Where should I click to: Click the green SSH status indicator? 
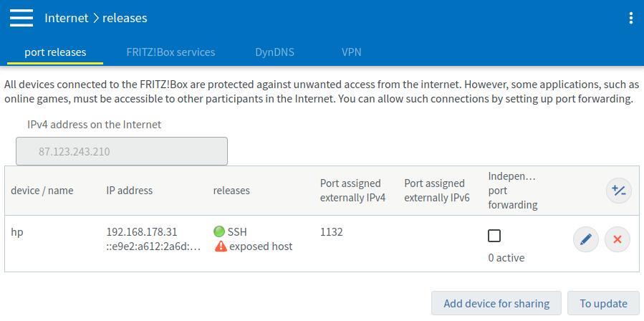tap(219, 232)
